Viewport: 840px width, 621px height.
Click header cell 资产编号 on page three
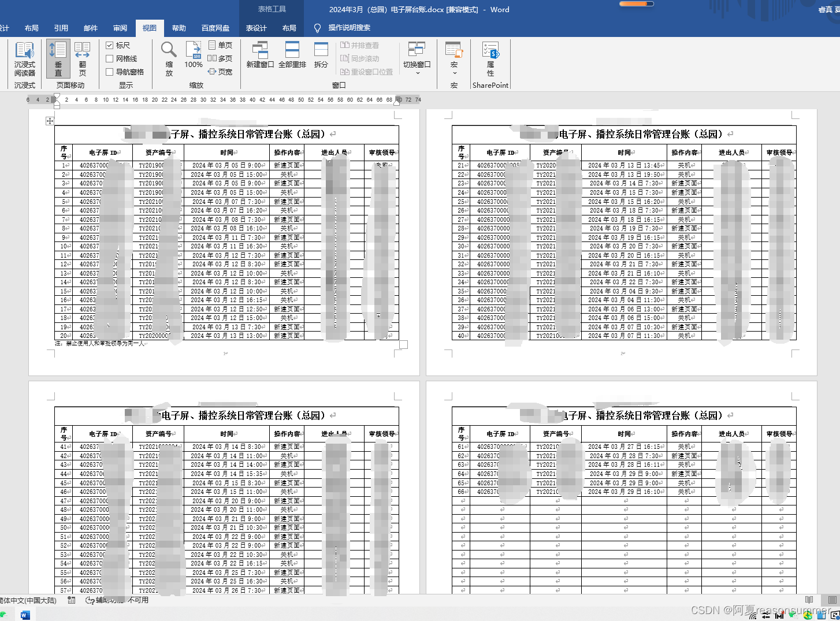click(x=158, y=434)
